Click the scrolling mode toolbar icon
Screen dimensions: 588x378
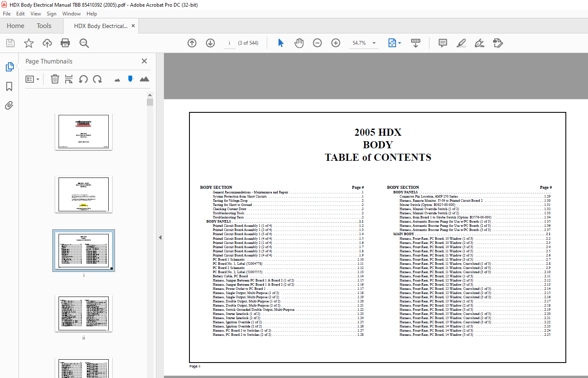click(416, 43)
